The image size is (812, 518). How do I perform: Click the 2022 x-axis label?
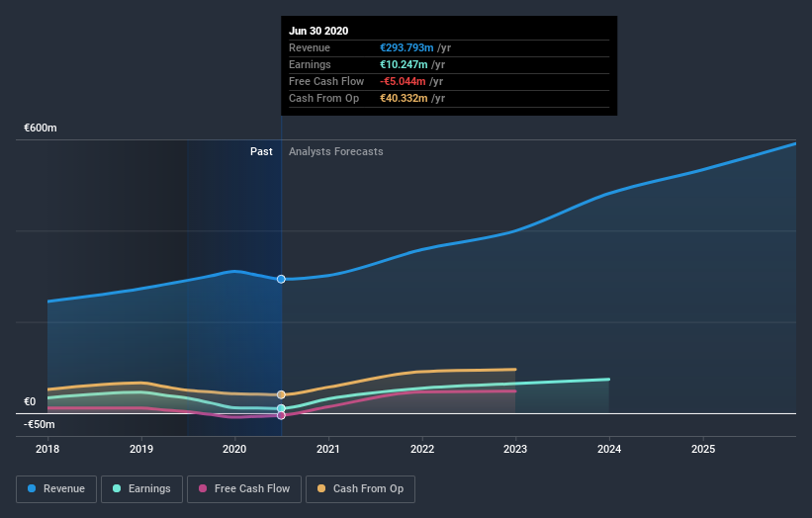[422, 449]
